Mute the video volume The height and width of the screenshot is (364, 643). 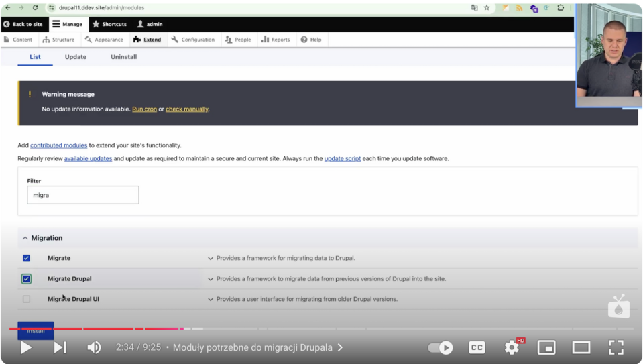pyautogui.click(x=94, y=347)
